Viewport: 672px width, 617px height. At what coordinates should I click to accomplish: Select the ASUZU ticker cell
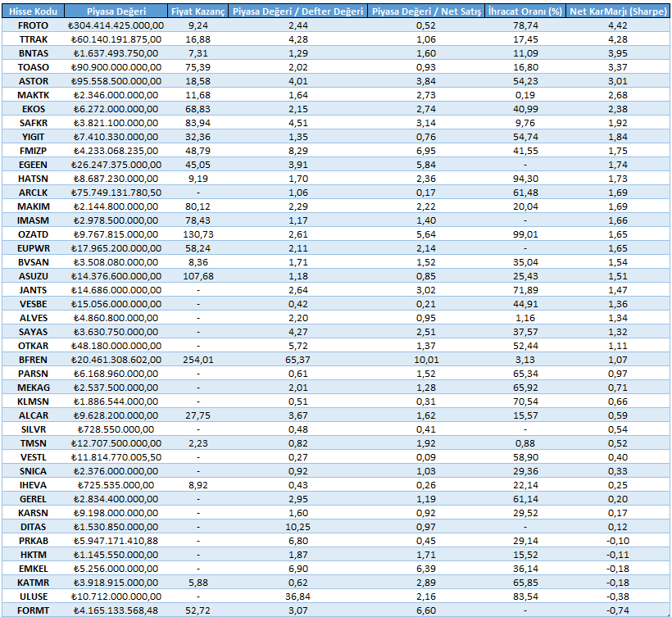click(x=33, y=276)
